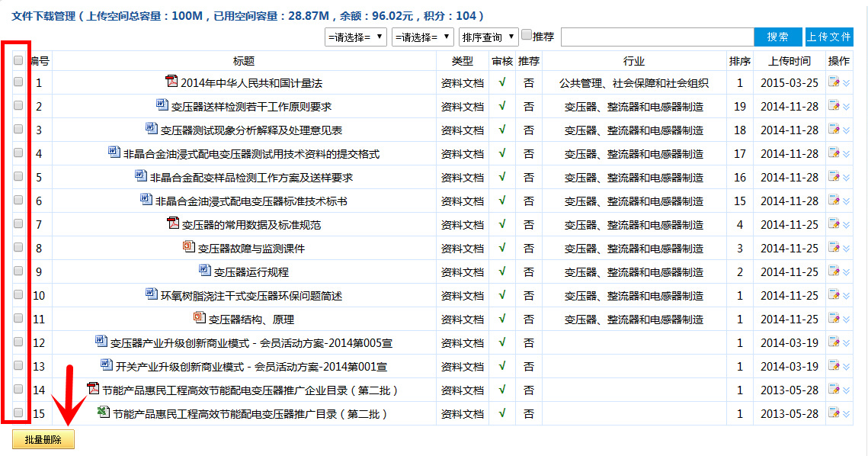Toggle the select-all checkbox in table header
The image size is (868, 456).
pos(18,59)
